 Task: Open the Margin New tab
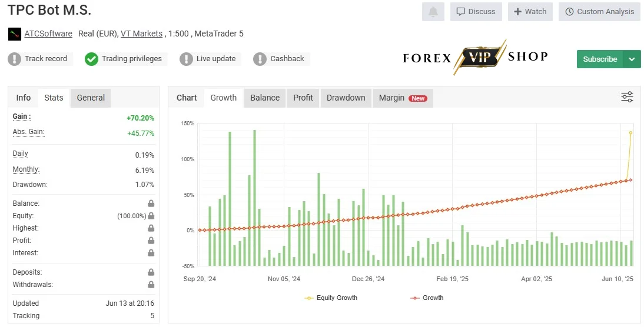click(x=403, y=98)
